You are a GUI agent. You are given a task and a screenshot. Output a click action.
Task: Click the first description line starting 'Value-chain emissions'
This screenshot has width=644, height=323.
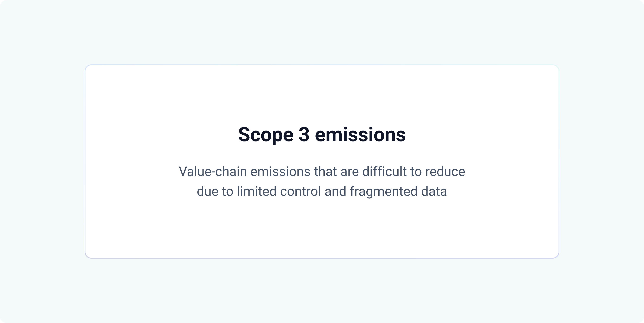click(322, 172)
